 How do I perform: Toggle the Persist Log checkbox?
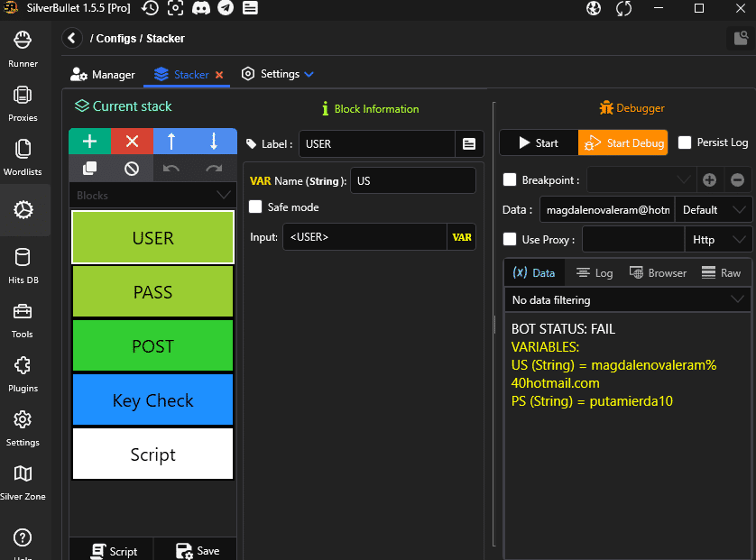[x=685, y=142]
